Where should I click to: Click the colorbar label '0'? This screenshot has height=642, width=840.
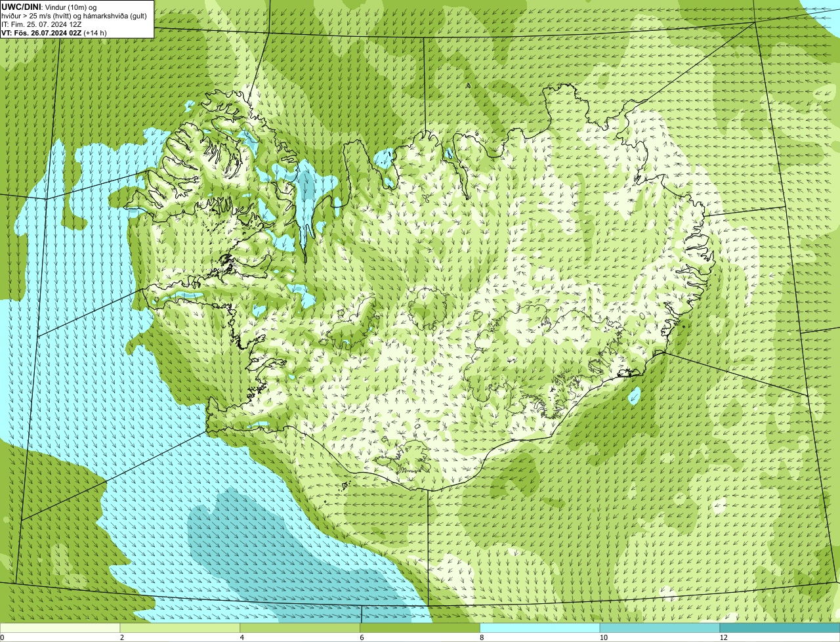(x=2, y=637)
